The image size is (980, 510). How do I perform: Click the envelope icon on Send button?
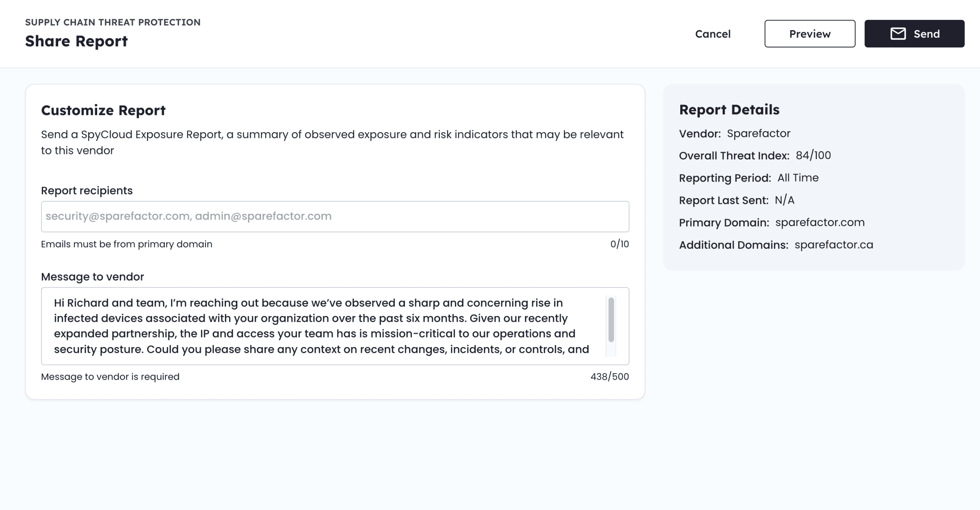pos(898,34)
